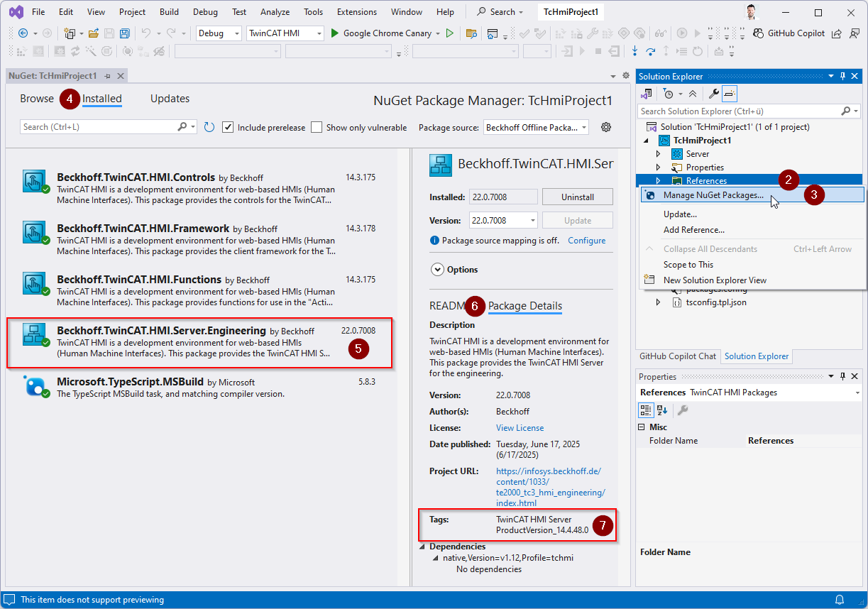Image resolution: width=868 pixels, height=609 pixels.
Task: Click Start Without Debugging outline play icon
Action: [450, 33]
